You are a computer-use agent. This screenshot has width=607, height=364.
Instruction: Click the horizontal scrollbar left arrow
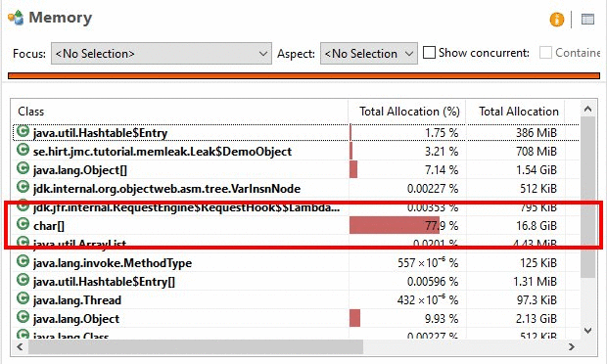[21, 347]
